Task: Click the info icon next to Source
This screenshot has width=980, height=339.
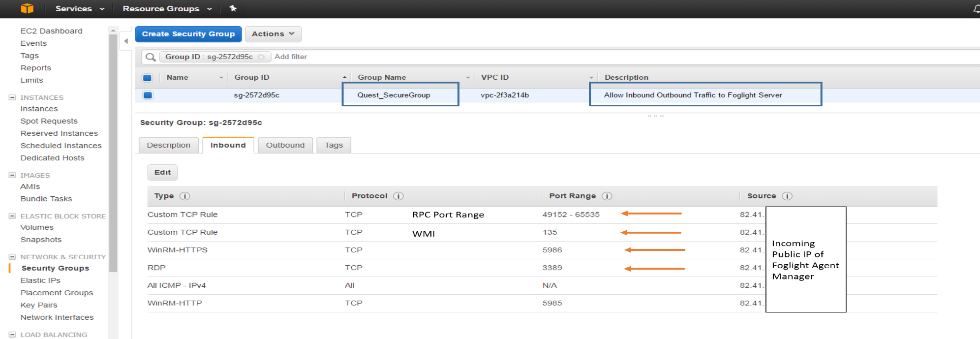Action: pyautogui.click(x=787, y=196)
